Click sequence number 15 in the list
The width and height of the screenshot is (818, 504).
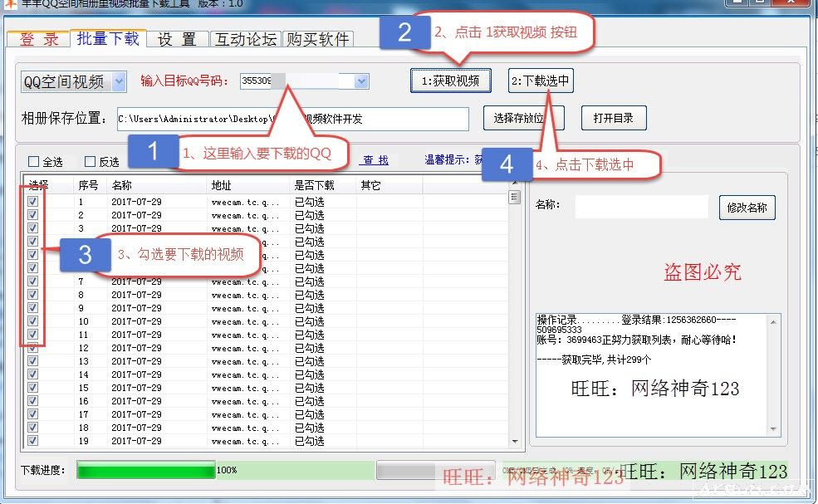point(84,388)
